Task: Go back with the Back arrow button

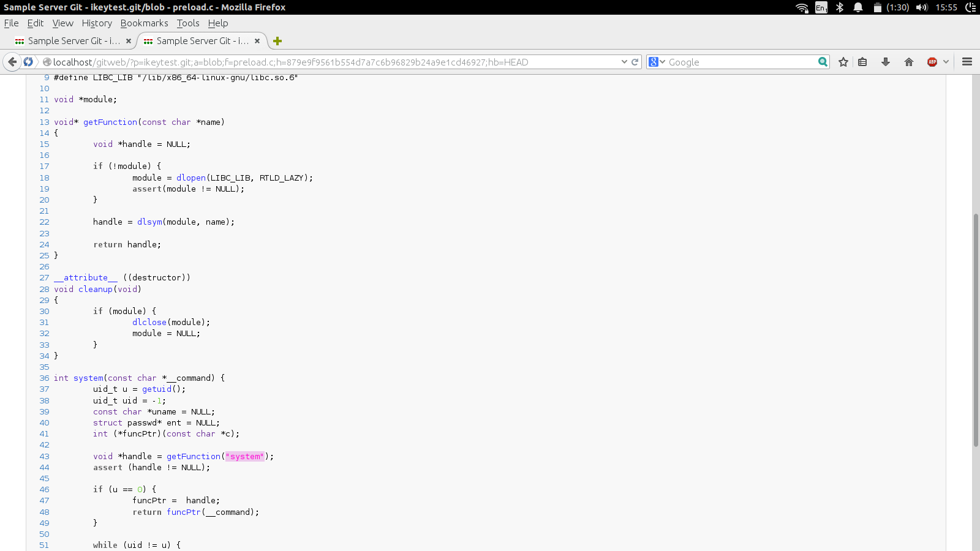Action: [x=12, y=62]
